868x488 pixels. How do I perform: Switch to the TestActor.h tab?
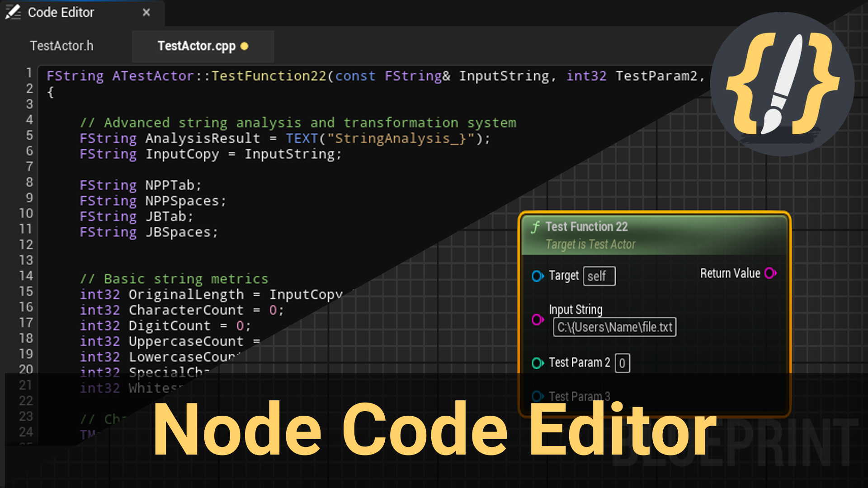click(x=61, y=46)
